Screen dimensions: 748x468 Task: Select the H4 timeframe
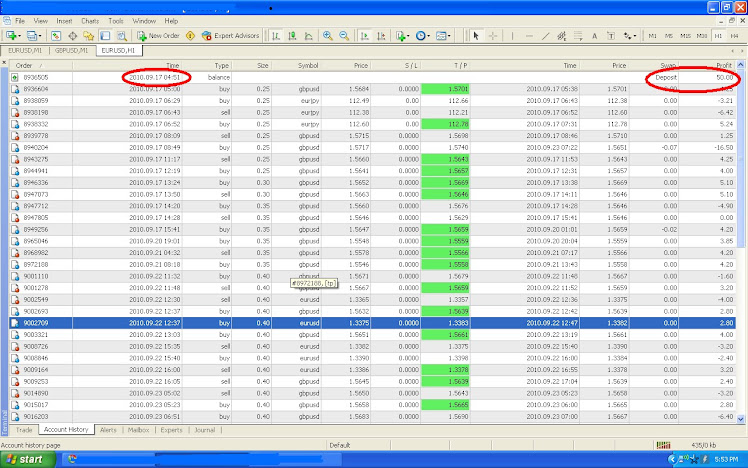734,36
